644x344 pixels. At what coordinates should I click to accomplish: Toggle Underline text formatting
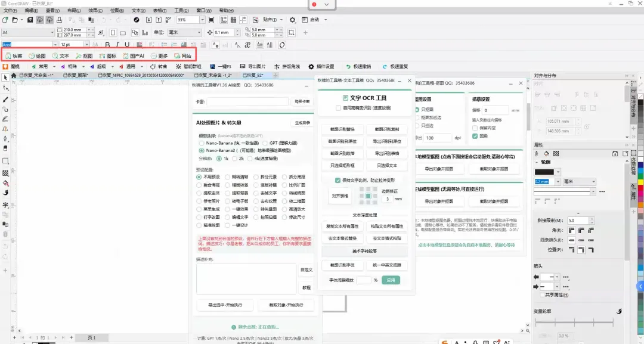point(127,45)
